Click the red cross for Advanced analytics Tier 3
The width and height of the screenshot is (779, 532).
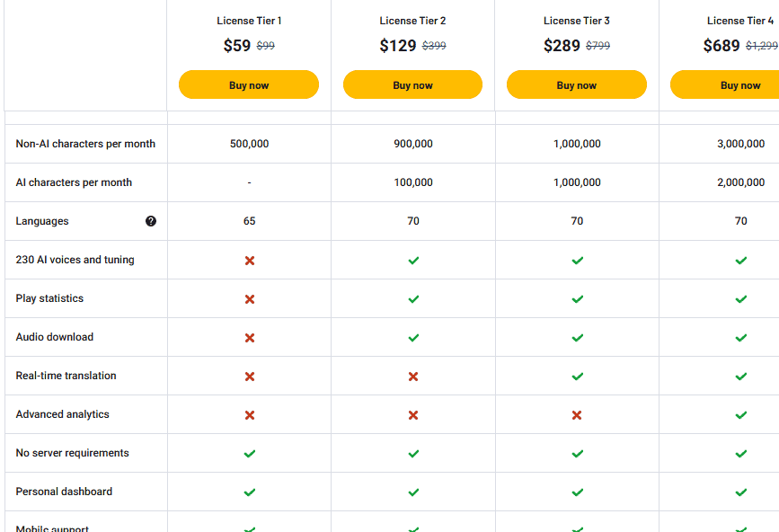576,414
